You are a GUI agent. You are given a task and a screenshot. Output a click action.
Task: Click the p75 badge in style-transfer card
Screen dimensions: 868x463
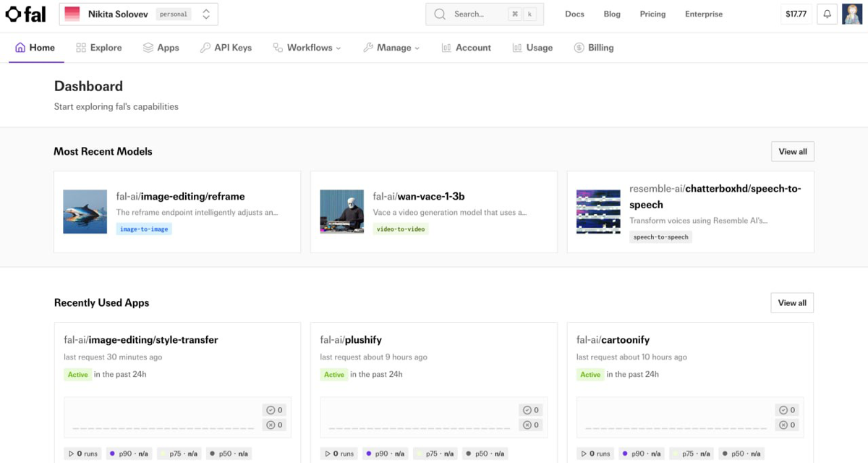(179, 454)
